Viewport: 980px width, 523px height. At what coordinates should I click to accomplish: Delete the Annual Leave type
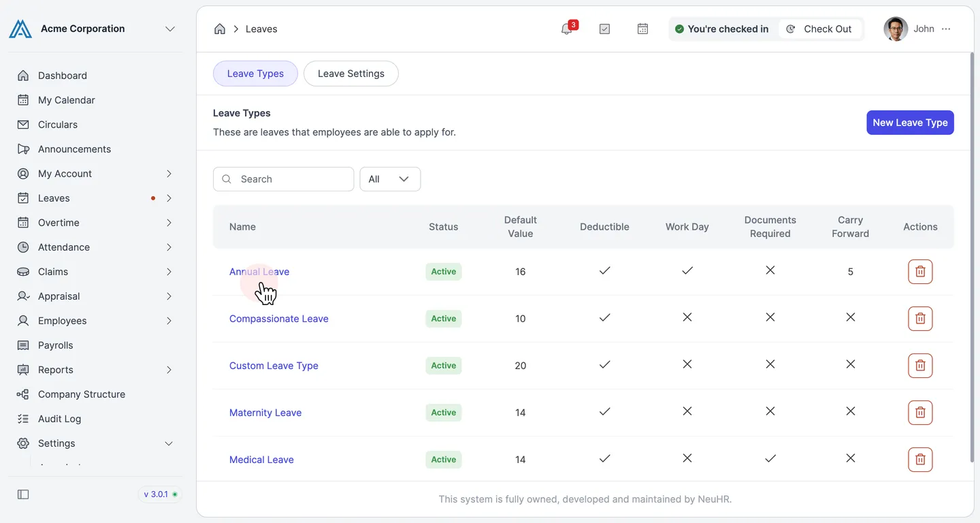(920, 272)
